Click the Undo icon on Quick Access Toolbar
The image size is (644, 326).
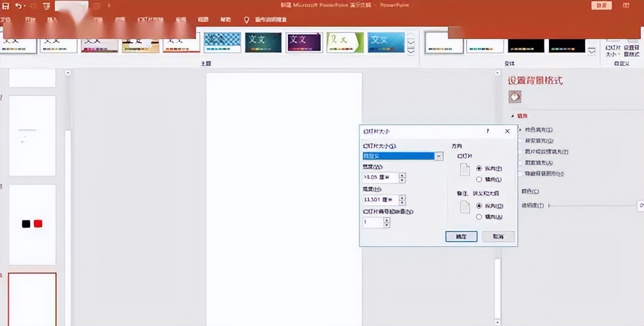click(x=19, y=5)
